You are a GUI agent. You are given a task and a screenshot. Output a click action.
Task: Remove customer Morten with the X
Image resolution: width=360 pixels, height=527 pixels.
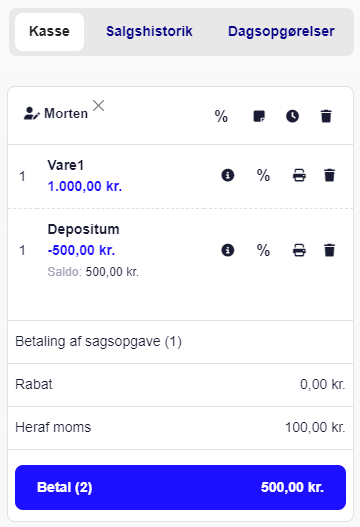tap(98, 106)
